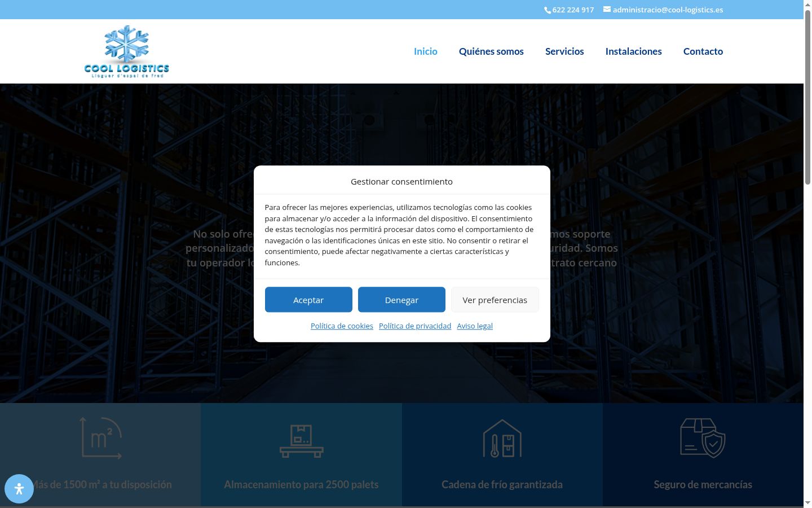The width and height of the screenshot is (812, 508).
Task: Click the page vertical scrollbar thumb
Action: coord(807,96)
